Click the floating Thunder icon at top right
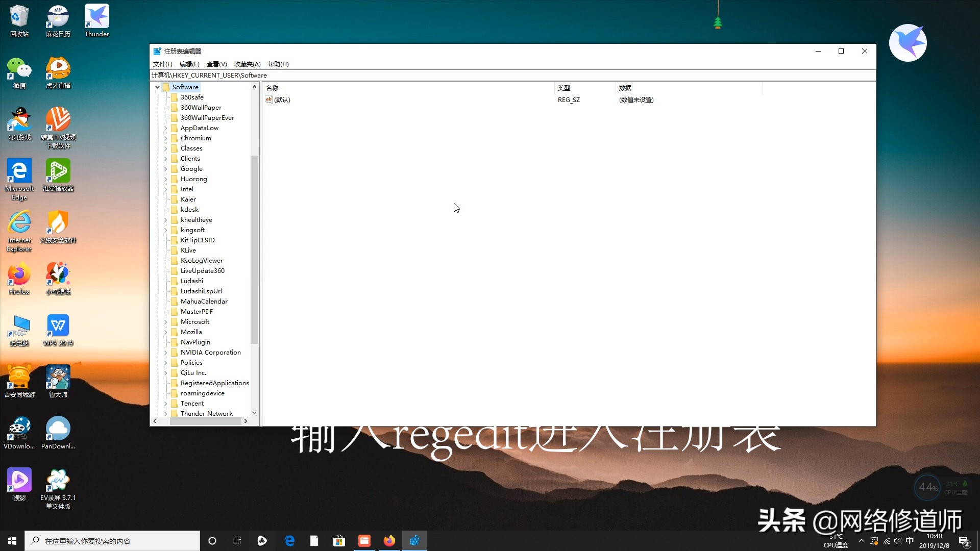Image resolution: width=980 pixels, height=551 pixels. point(908,43)
